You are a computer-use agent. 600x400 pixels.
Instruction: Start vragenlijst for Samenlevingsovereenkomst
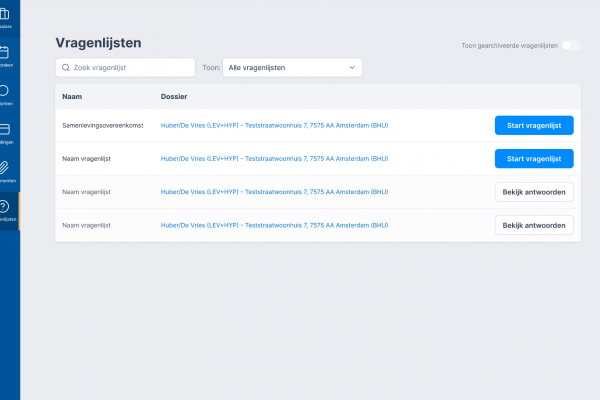534,125
